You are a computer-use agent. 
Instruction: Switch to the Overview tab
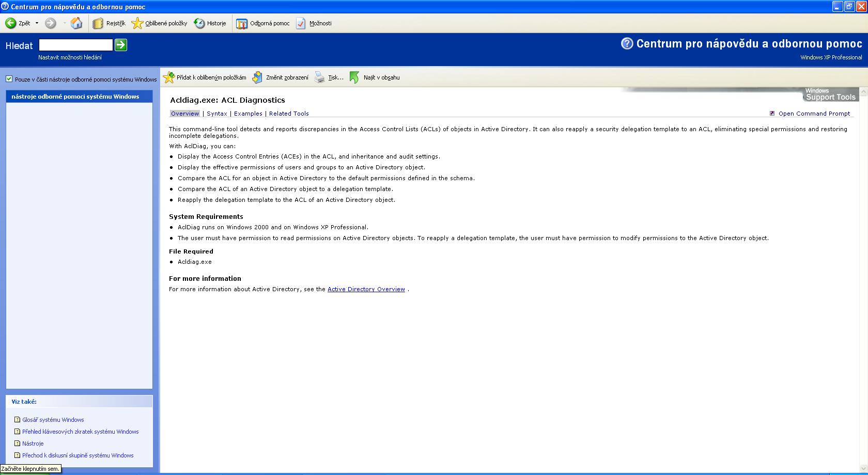pyautogui.click(x=185, y=114)
